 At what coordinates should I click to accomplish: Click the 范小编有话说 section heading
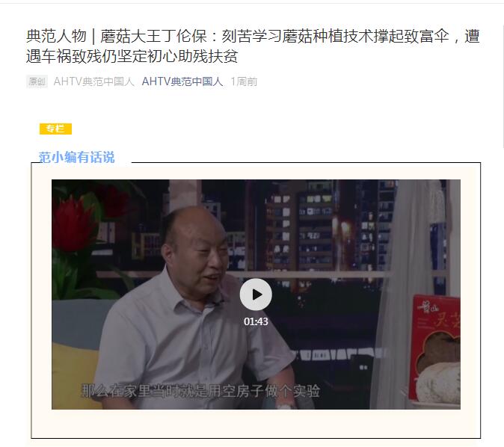pos(76,158)
